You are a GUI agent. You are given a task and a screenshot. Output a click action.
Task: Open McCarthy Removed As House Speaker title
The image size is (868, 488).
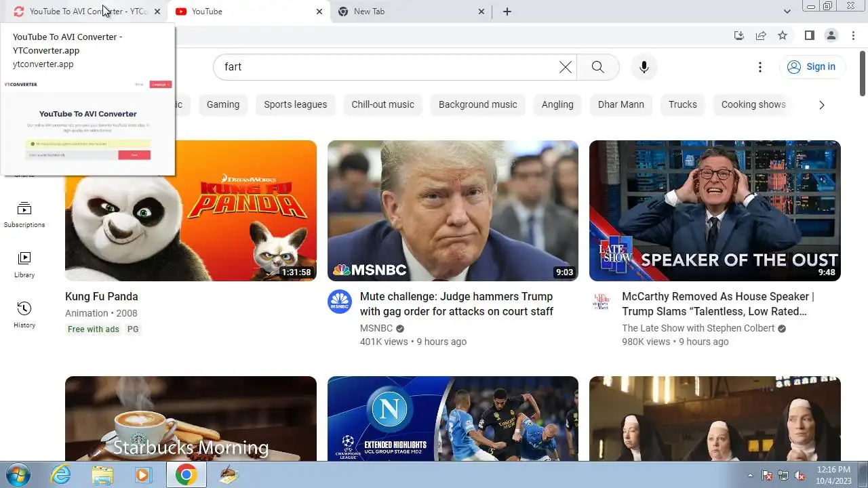[x=718, y=304]
